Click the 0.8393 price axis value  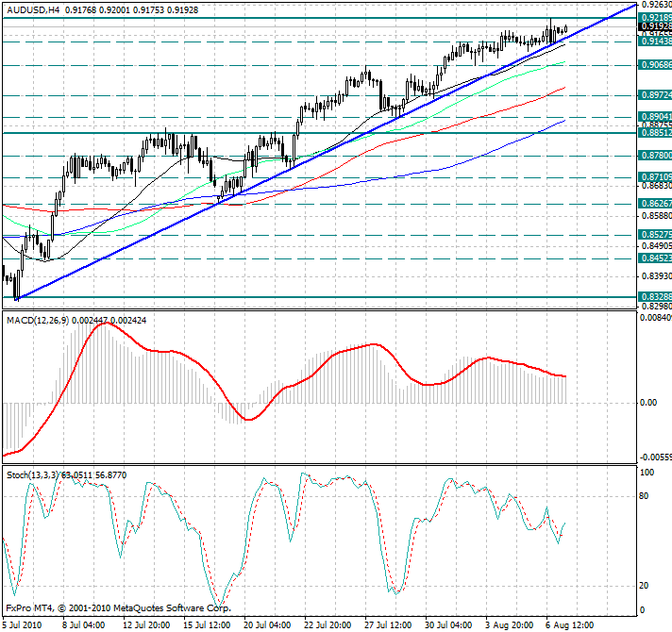coord(657,276)
